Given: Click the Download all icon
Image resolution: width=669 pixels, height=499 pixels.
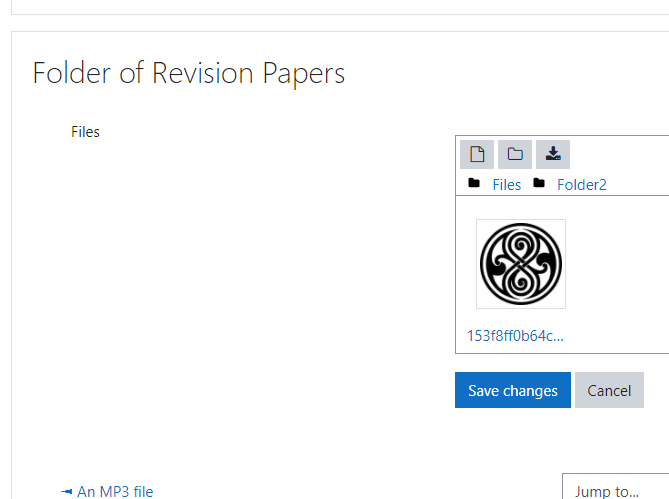Looking at the screenshot, I should tap(553, 154).
